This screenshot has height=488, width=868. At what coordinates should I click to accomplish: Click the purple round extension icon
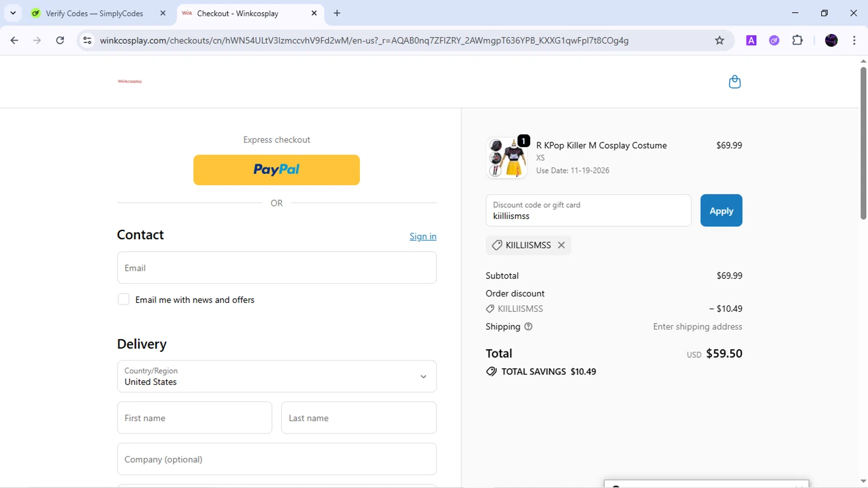coord(774,41)
